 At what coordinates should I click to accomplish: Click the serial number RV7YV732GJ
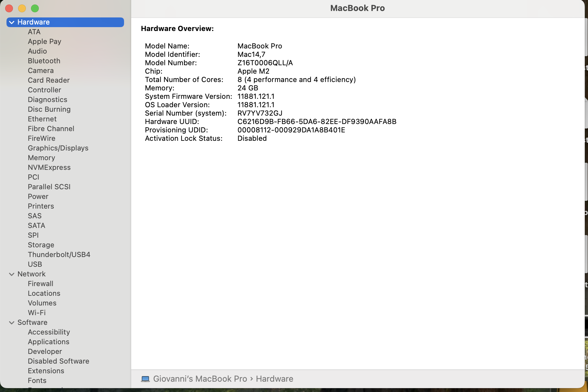coord(260,113)
